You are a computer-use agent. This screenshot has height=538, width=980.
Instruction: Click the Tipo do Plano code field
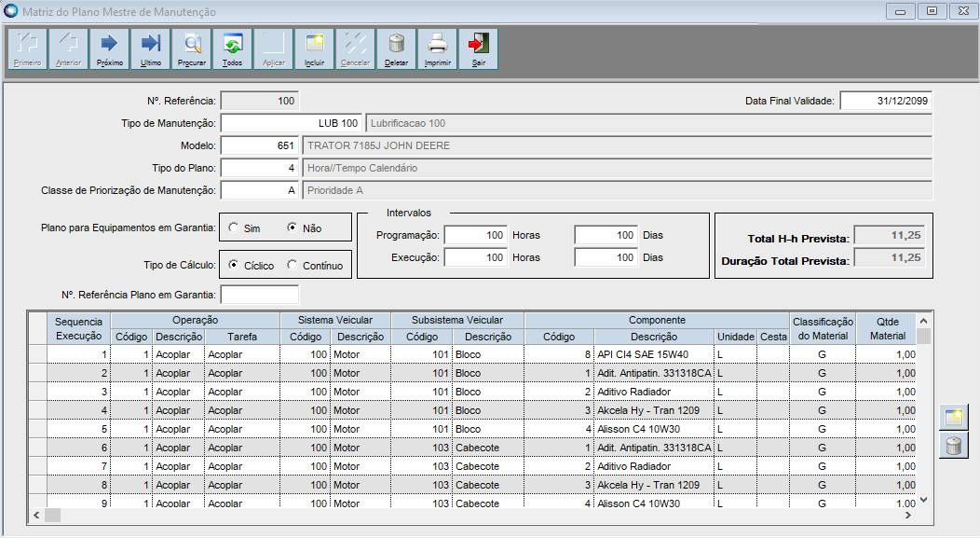click(x=260, y=168)
